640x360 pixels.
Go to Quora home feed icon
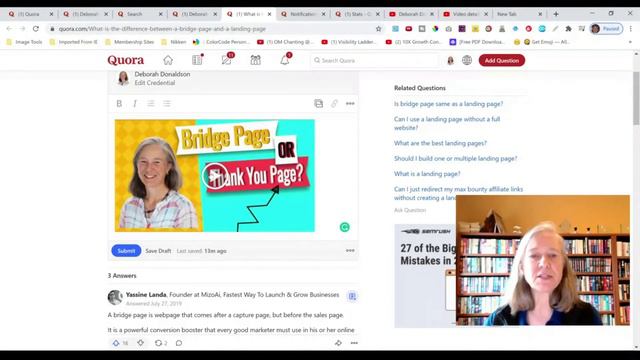(168, 60)
